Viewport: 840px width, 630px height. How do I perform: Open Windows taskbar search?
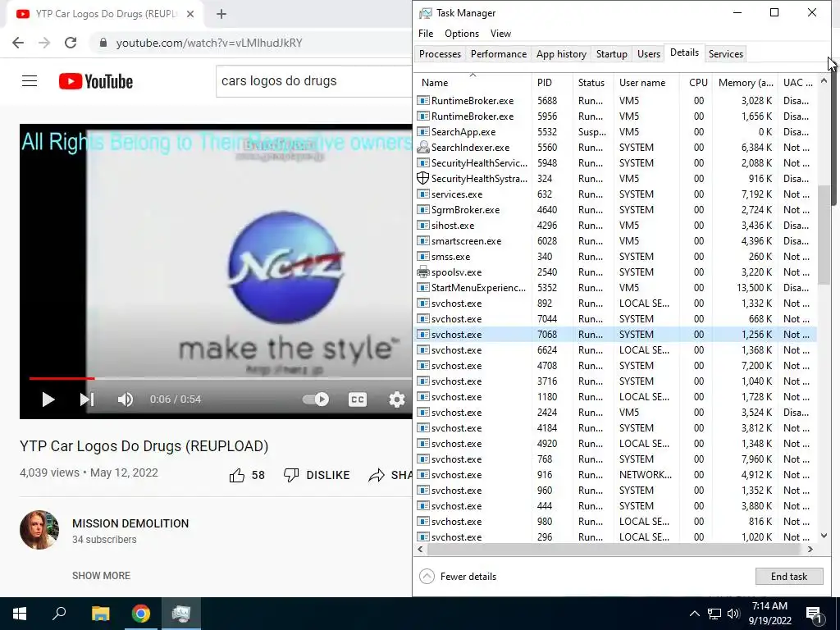[x=59, y=614]
